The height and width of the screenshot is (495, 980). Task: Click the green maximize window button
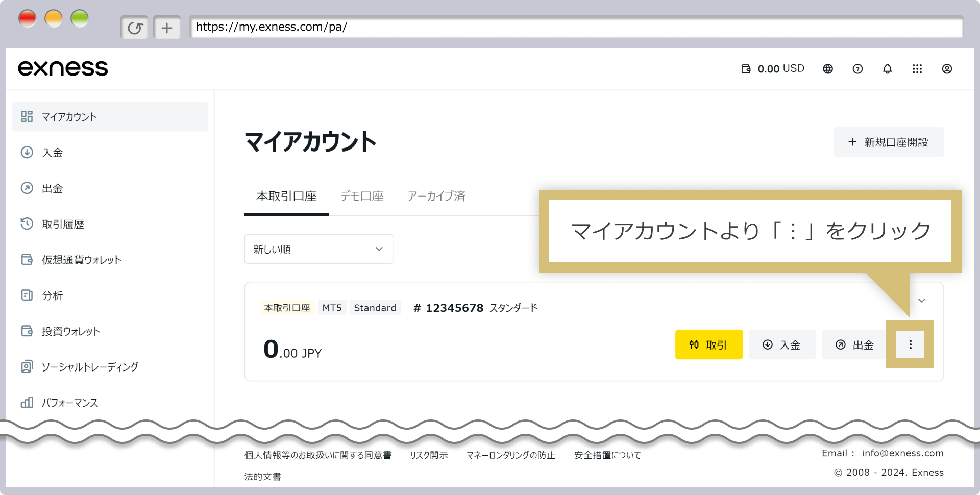pos(80,18)
